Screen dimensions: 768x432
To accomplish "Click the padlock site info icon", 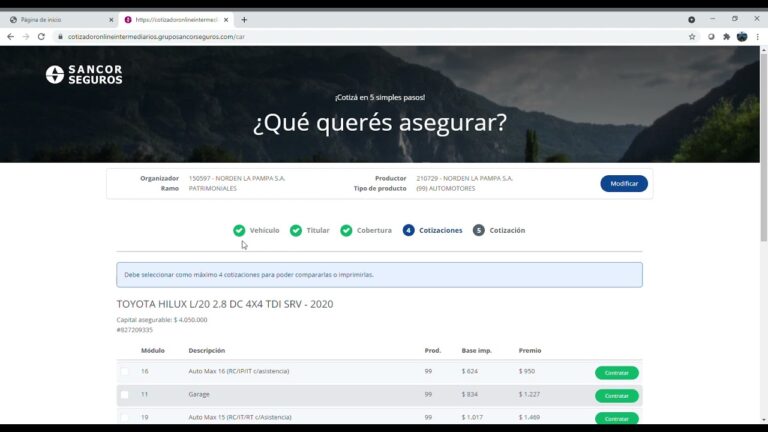I will point(60,37).
